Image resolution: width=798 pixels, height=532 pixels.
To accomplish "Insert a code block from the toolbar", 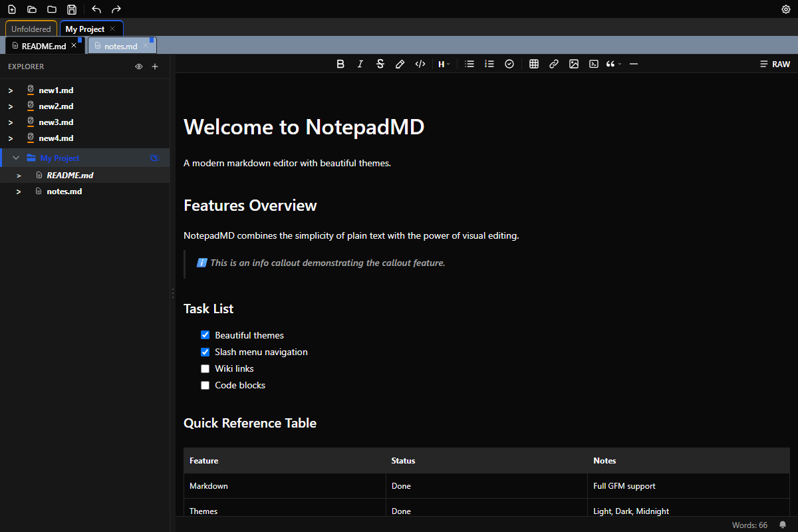I will pyautogui.click(x=593, y=63).
